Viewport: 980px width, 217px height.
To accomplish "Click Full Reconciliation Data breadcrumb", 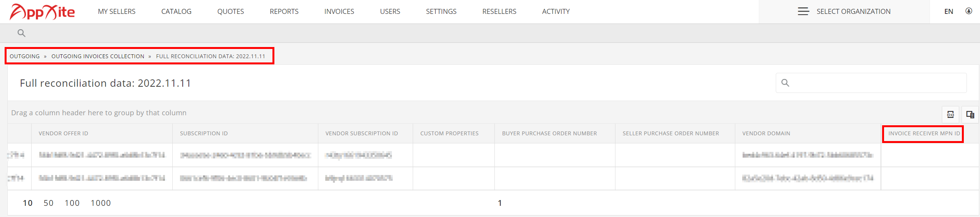I will tap(210, 56).
